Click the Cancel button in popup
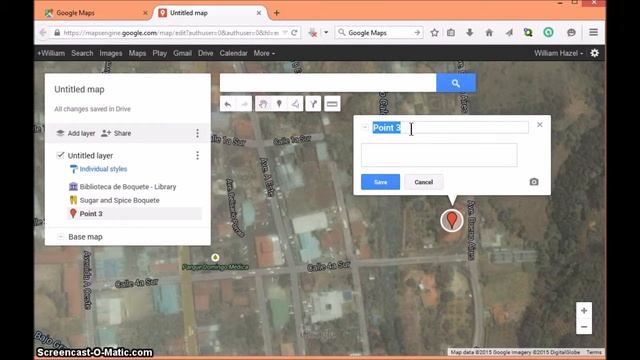The height and width of the screenshot is (360, 640). [x=424, y=182]
